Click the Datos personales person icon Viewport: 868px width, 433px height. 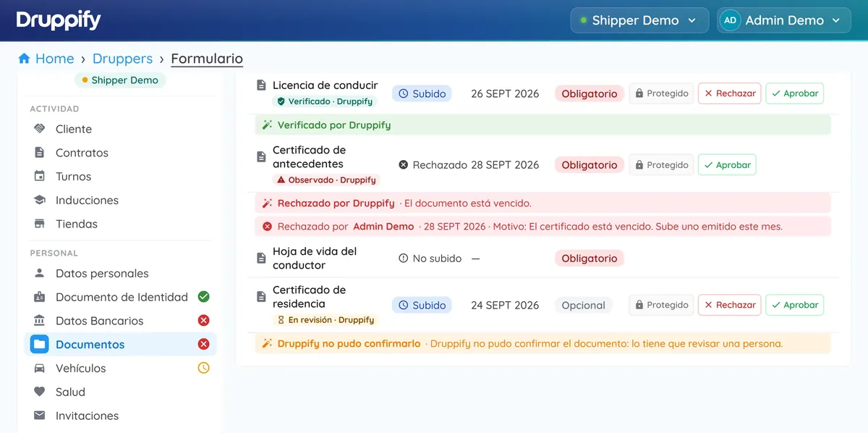coord(40,274)
